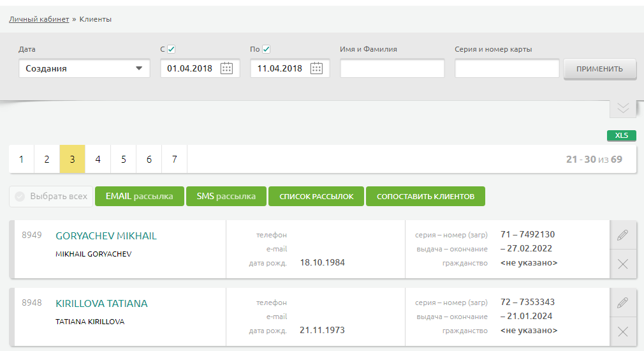
Task: Click 'Выбрать всех' select all toggle
Action: [x=51, y=197]
